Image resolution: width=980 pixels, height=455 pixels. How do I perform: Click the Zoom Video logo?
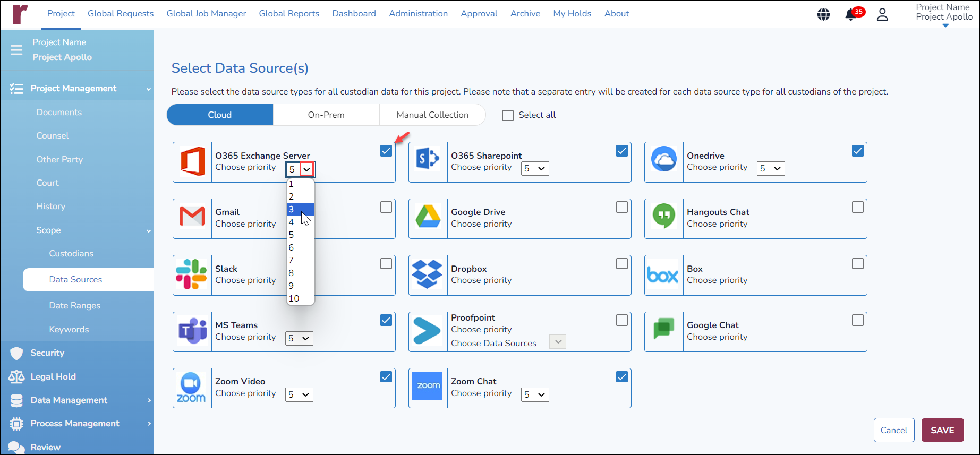click(191, 388)
